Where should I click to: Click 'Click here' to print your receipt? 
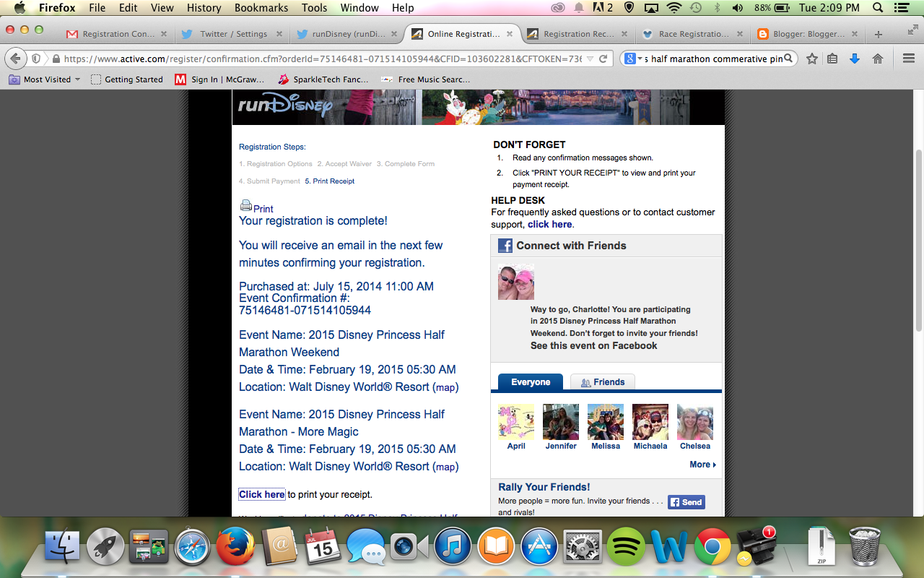pos(261,495)
